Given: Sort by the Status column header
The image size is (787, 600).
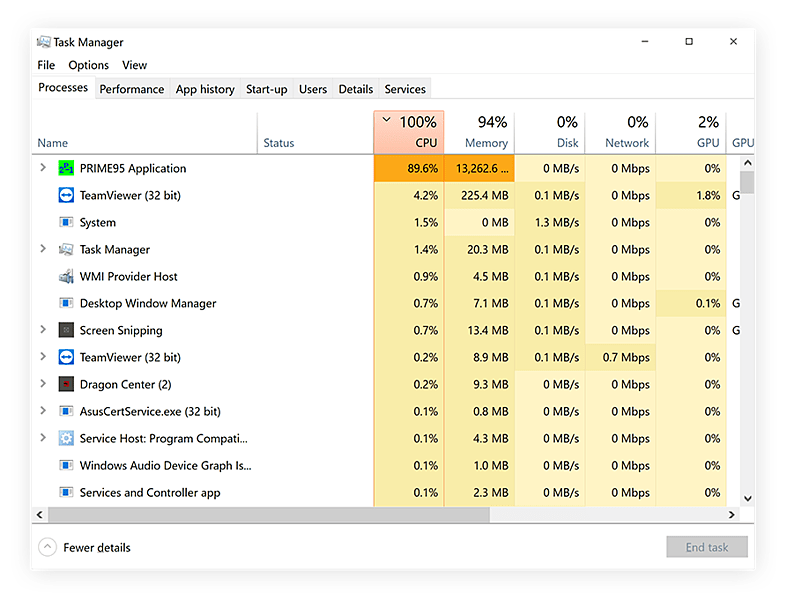Looking at the screenshot, I should click(315, 133).
